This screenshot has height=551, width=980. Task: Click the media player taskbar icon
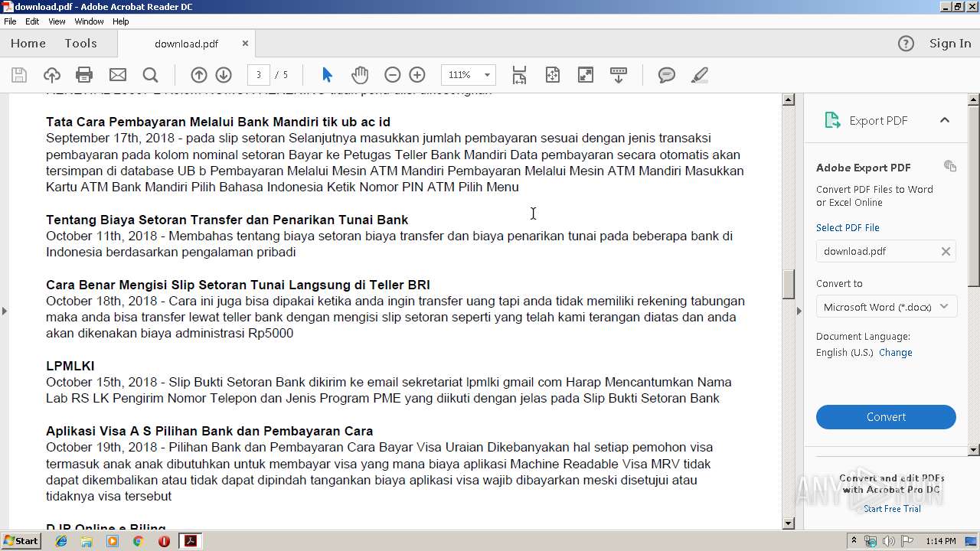(x=113, y=541)
